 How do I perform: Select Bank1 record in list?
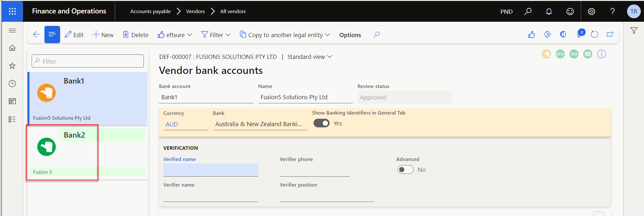pos(88,99)
